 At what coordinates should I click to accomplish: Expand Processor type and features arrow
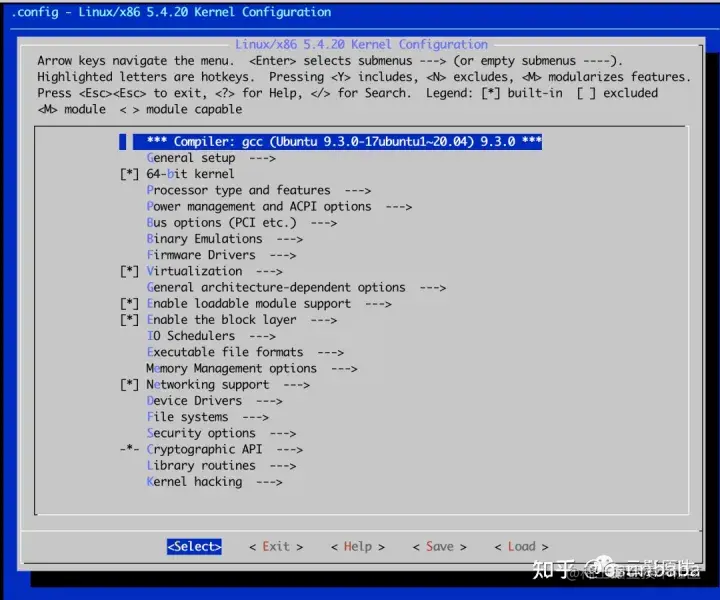pos(358,191)
